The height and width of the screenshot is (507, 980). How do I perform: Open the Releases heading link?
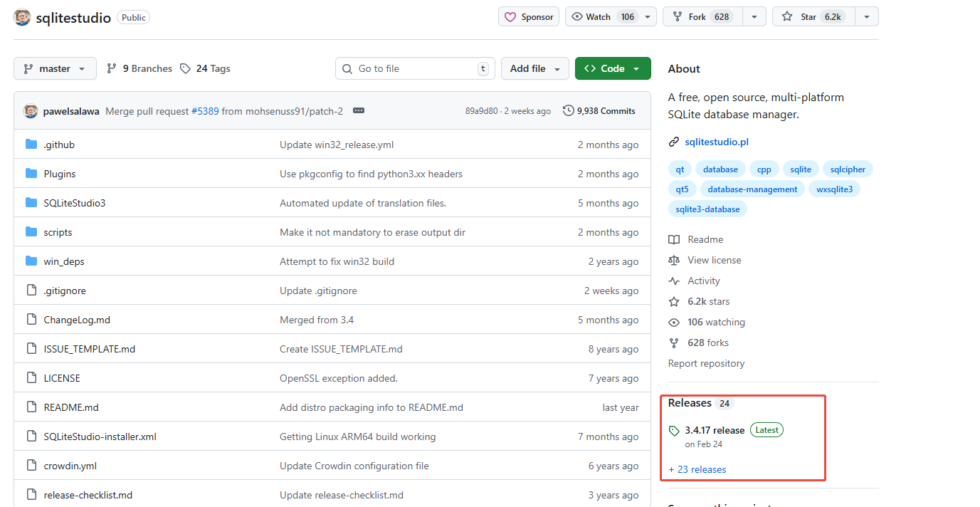(x=690, y=403)
